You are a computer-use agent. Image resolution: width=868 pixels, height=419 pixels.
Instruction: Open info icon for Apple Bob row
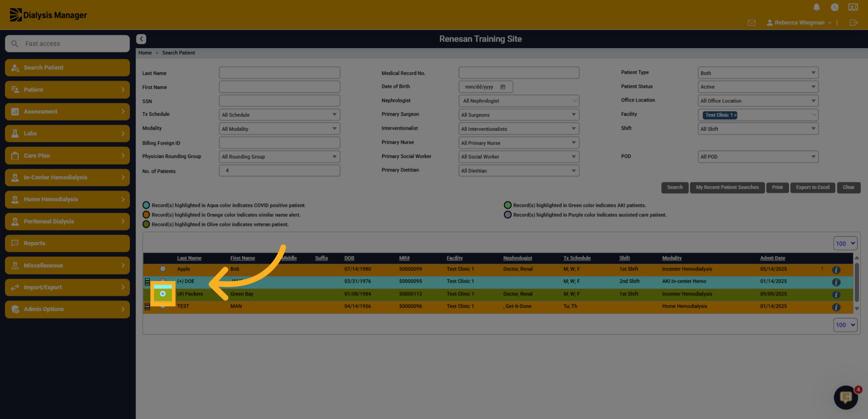tap(836, 270)
